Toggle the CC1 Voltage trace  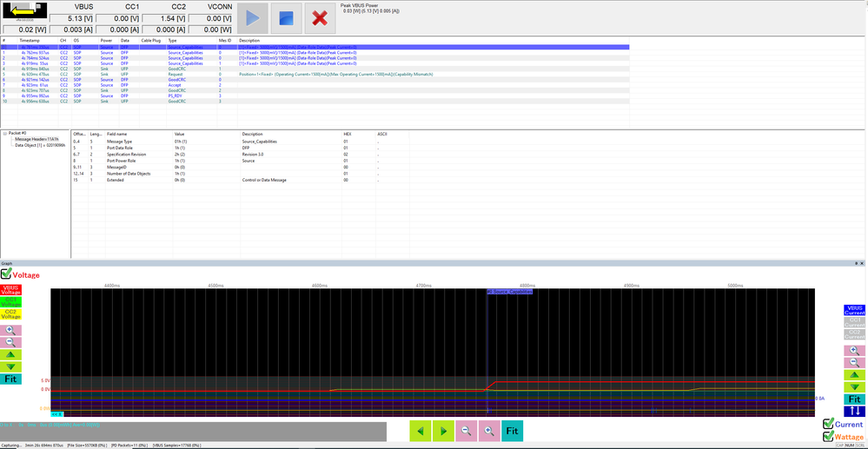pyautogui.click(x=11, y=302)
